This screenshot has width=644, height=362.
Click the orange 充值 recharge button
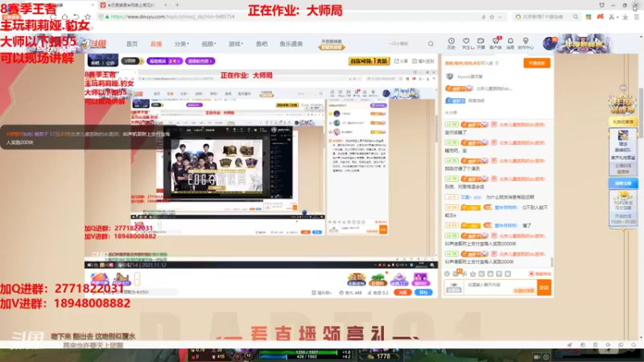(402, 292)
